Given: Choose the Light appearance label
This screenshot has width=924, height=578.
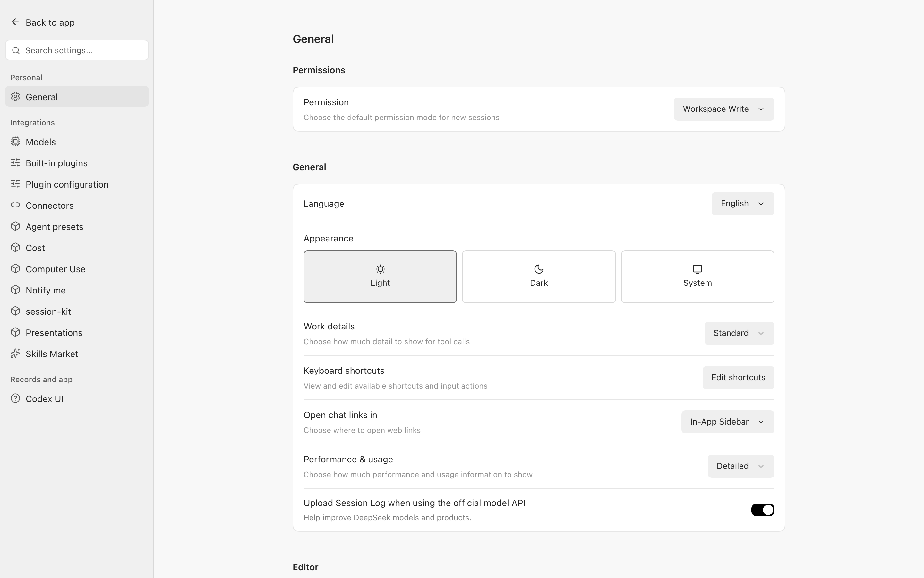Looking at the screenshot, I should (380, 283).
